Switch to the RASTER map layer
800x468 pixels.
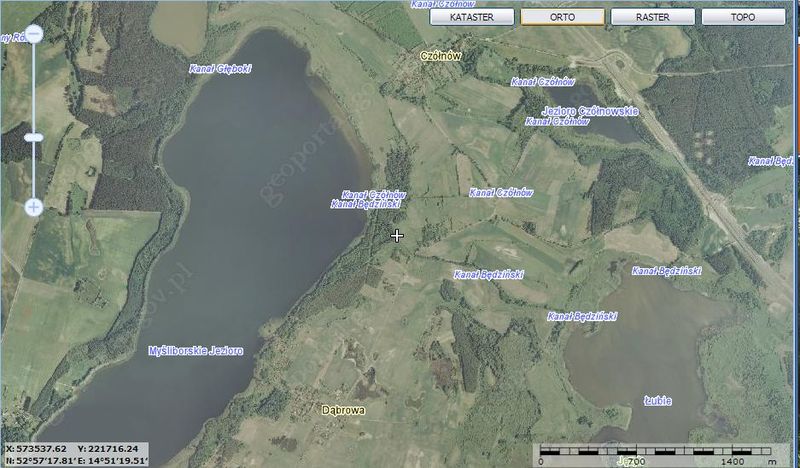pos(652,17)
